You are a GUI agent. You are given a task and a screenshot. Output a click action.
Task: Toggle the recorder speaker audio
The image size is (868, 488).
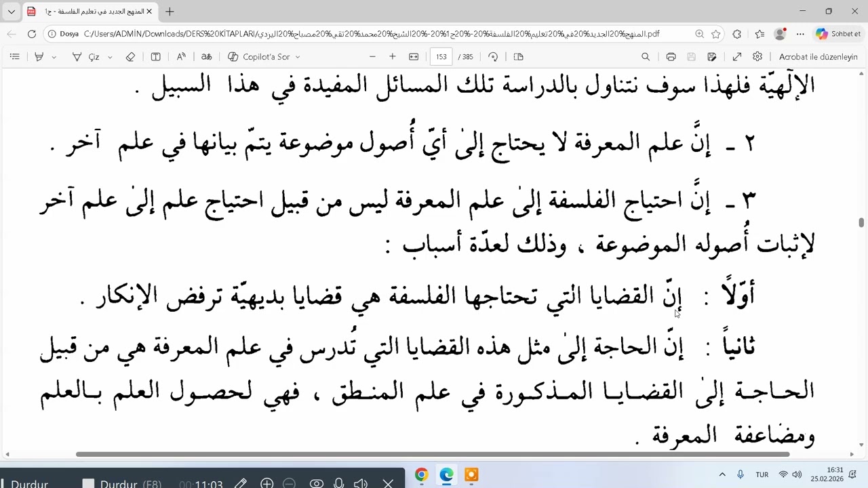tap(361, 484)
